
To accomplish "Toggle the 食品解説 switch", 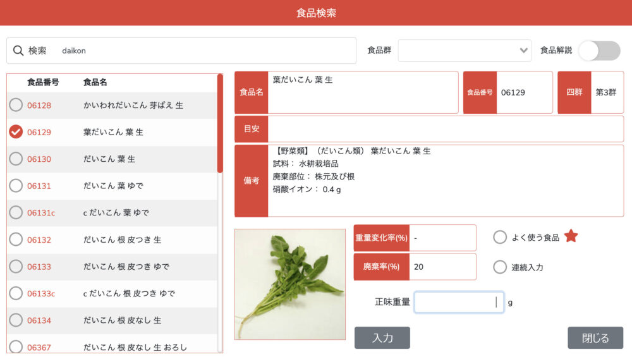I will [599, 51].
